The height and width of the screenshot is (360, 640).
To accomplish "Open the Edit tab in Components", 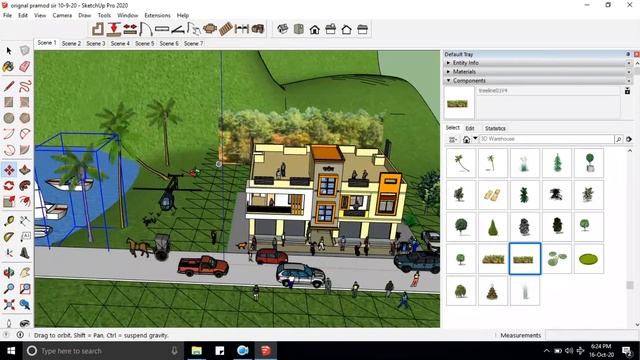I will tap(470, 128).
